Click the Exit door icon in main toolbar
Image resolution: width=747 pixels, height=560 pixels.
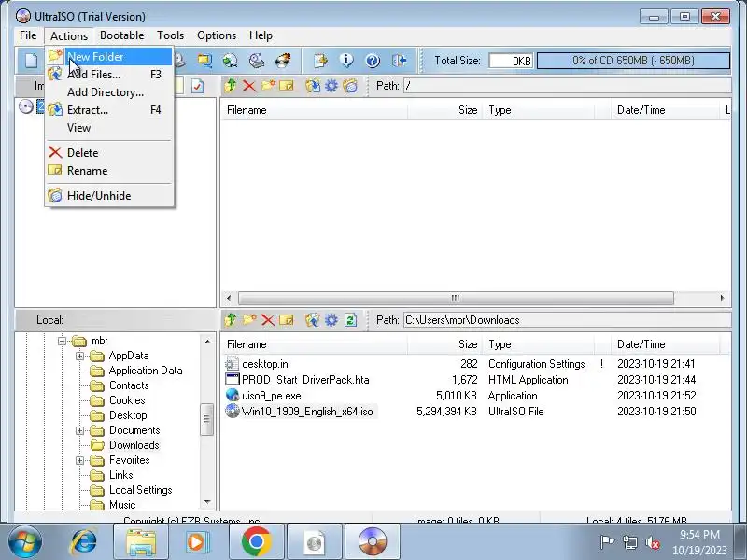tap(400, 61)
